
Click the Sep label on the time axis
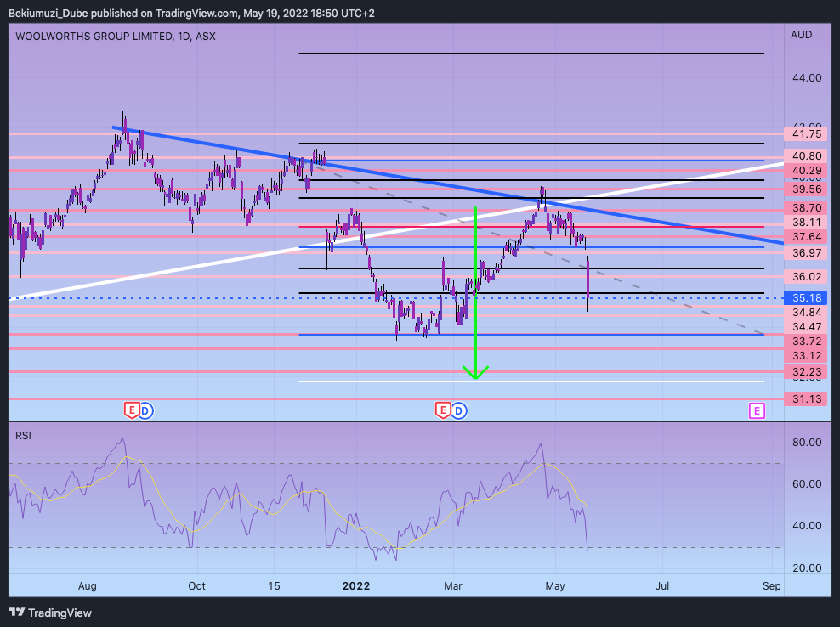pyautogui.click(x=771, y=585)
